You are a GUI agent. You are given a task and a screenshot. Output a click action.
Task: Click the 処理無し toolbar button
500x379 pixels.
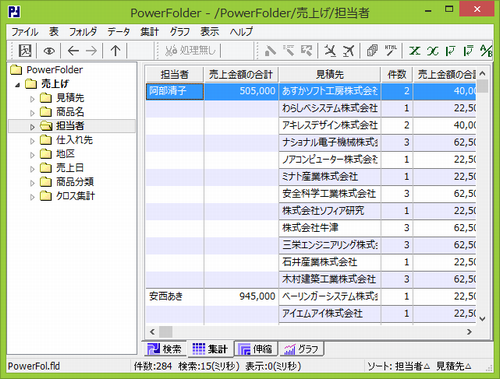coord(190,51)
